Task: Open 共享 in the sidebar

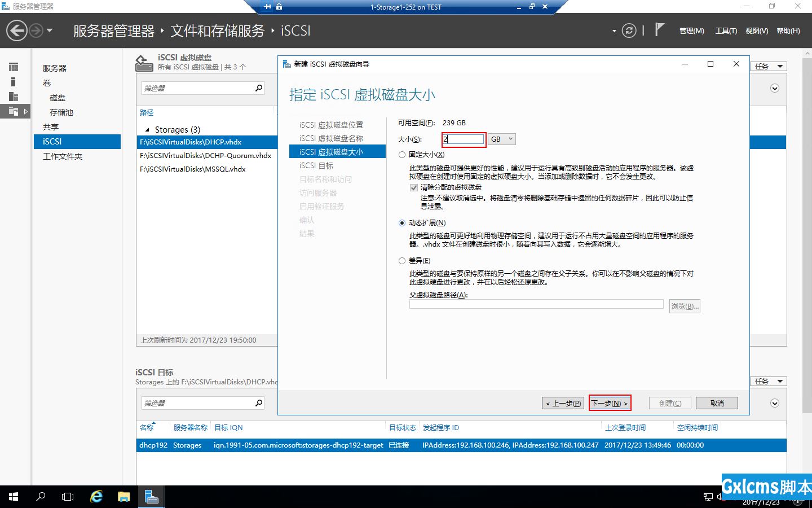Action: pyautogui.click(x=51, y=127)
